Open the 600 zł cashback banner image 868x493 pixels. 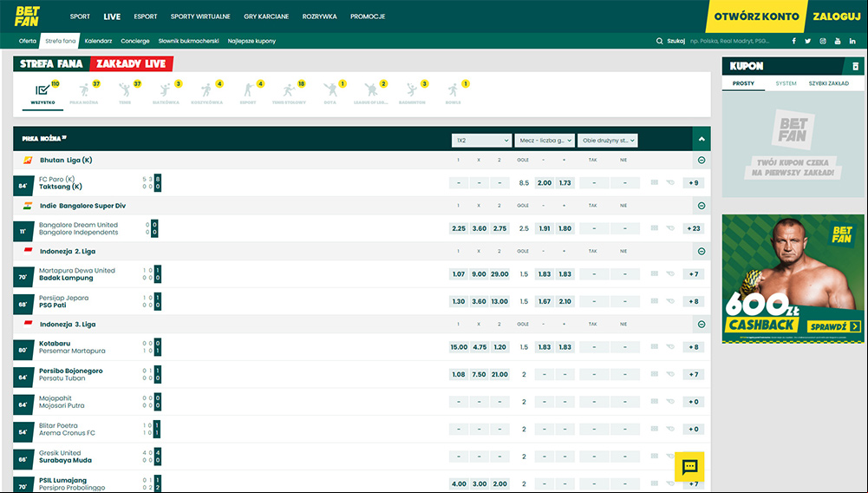point(793,279)
